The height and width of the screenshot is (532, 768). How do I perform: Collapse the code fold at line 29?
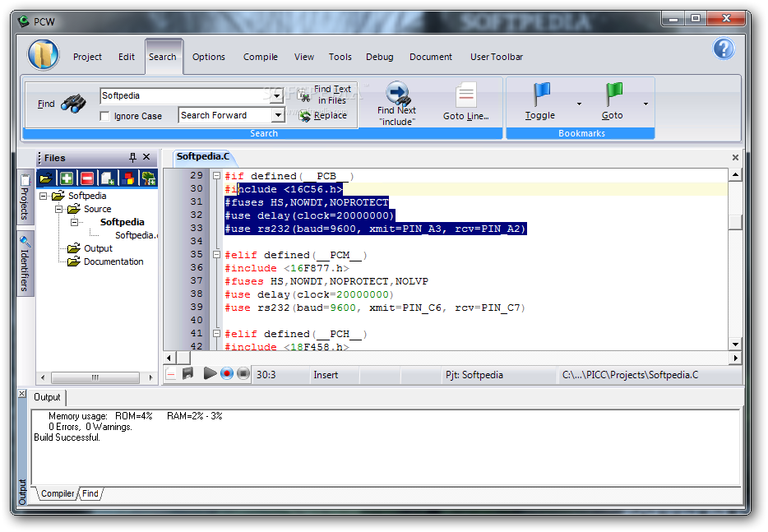217,176
